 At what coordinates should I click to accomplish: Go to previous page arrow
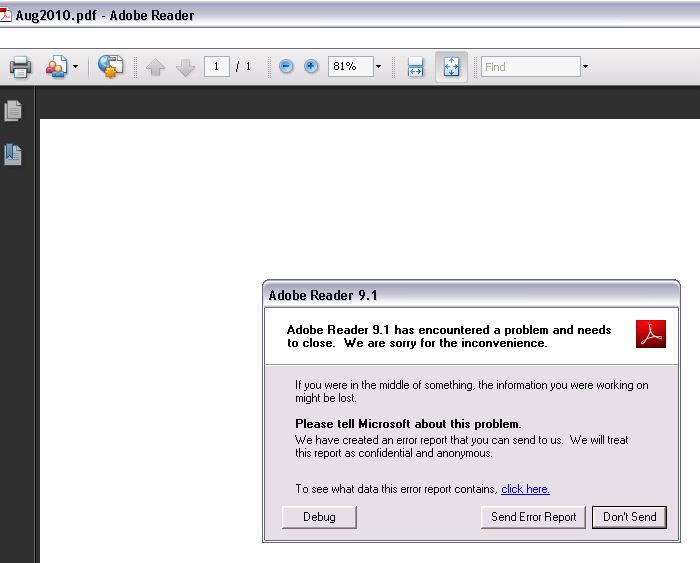[155, 67]
